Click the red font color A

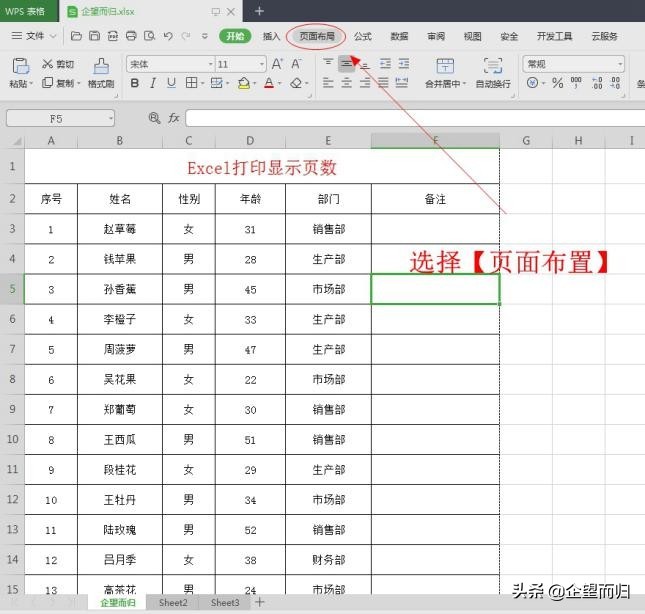[269, 83]
